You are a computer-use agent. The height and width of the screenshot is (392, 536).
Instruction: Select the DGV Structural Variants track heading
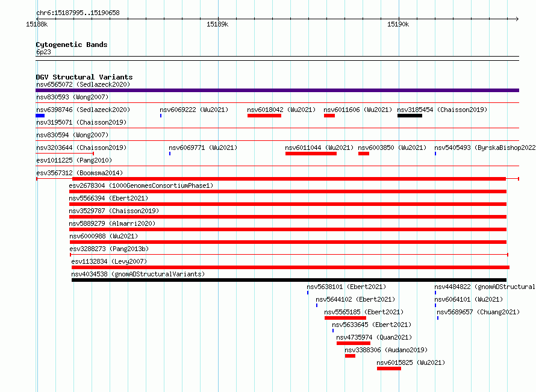pyautogui.click(x=84, y=77)
